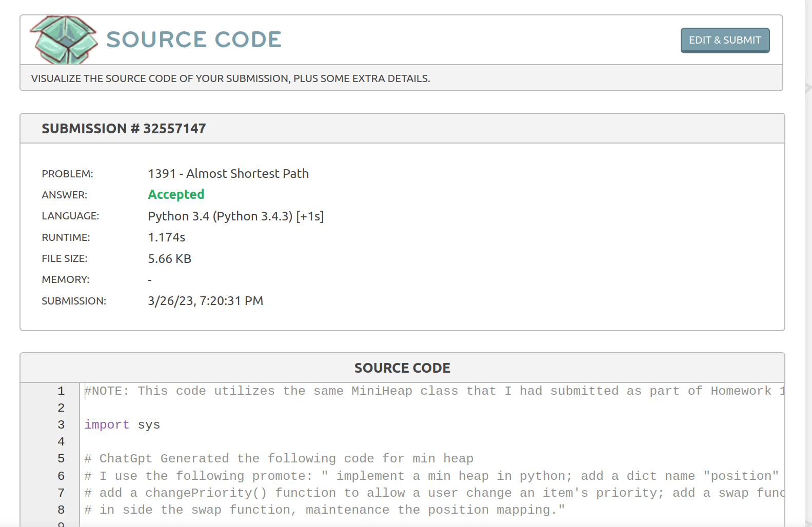Click the submission number 32557147 heading

click(x=124, y=129)
